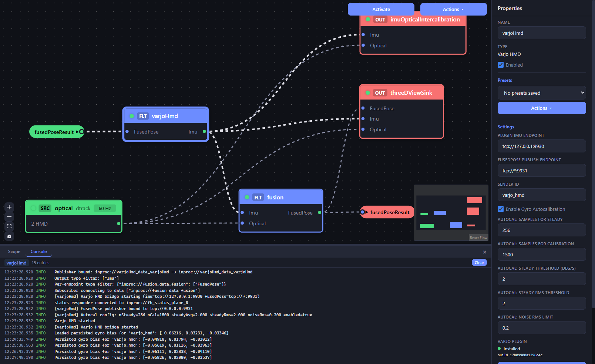Edit the Plugin IMU Endpoint field
The width and height of the screenshot is (595, 364).
pos(542,146)
